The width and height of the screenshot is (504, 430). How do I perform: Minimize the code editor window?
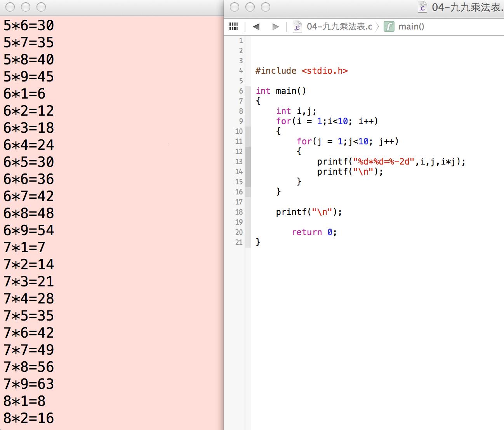pos(250,7)
